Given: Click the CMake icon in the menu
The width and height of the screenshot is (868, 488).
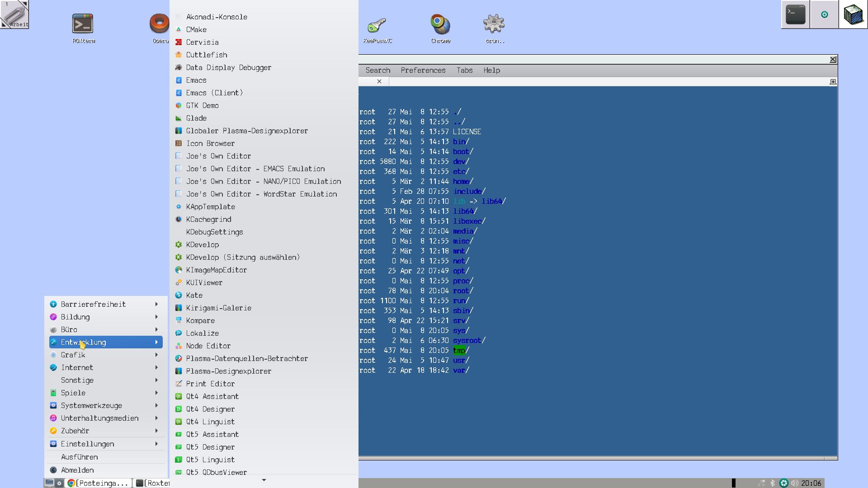Looking at the screenshot, I should tap(179, 29).
